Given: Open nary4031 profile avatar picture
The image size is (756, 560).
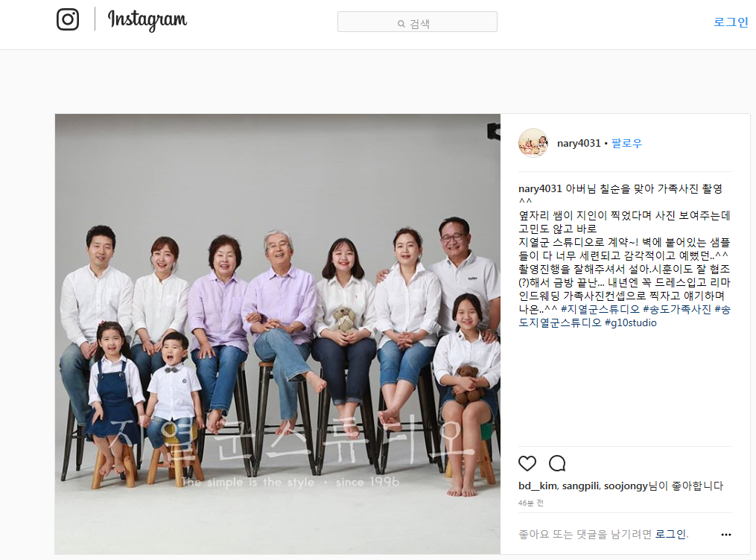Looking at the screenshot, I should click(x=533, y=143).
